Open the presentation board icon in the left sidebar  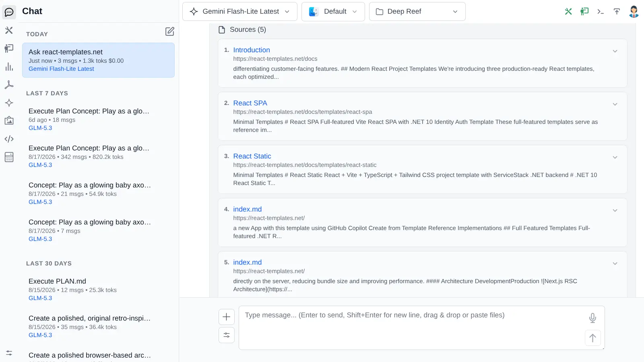(x=9, y=48)
